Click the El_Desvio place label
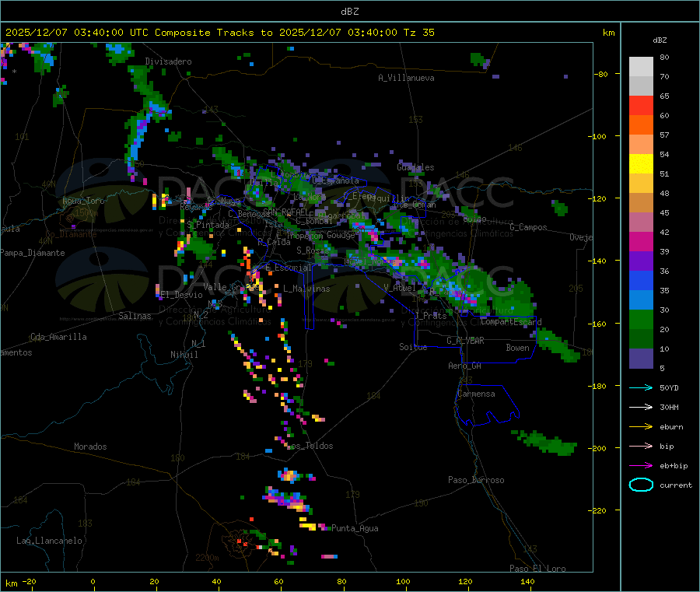The width and height of the screenshot is (700, 592). click(182, 295)
